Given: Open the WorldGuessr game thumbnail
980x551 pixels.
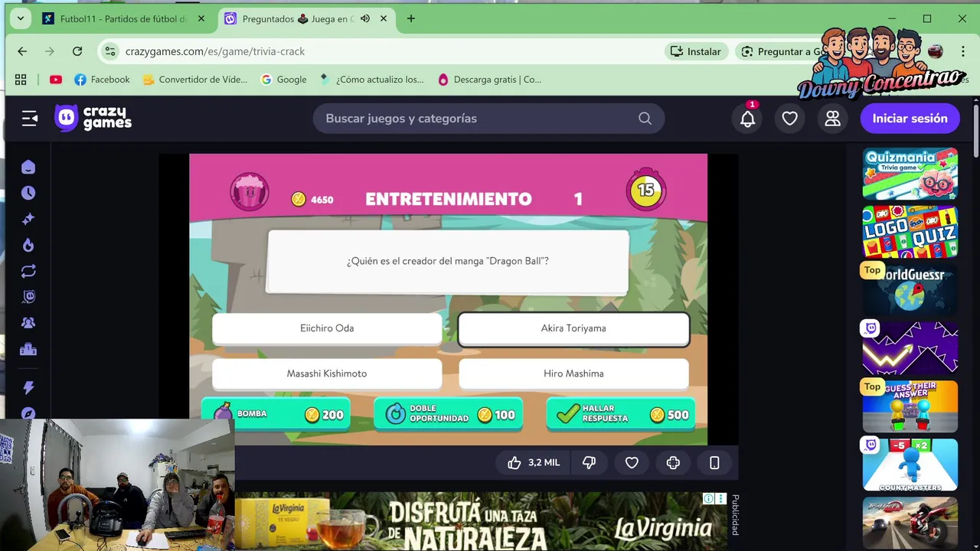Looking at the screenshot, I should point(910,290).
